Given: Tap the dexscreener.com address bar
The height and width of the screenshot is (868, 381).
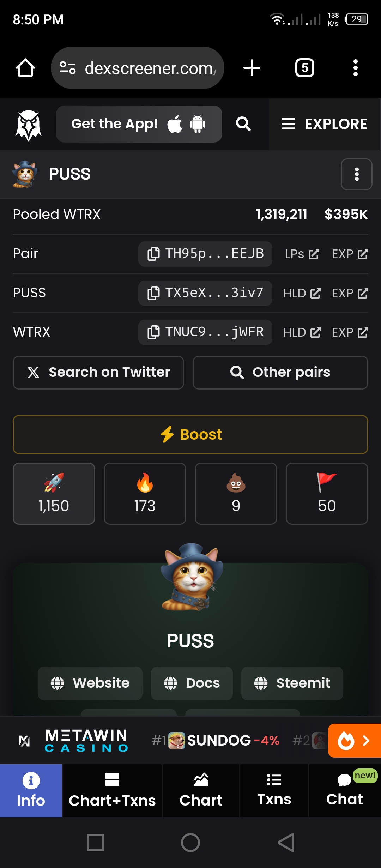Looking at the screenshot, I should click(138, 68).
